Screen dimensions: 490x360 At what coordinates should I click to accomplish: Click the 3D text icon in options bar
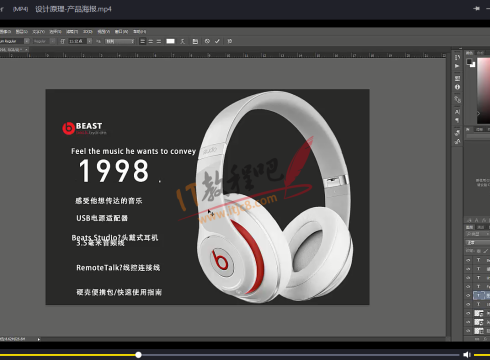(x=230, y=41)
